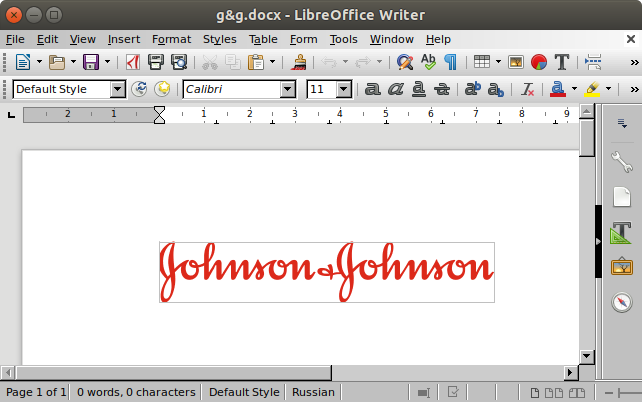This screenshot has width=642, height=402.
Task: Activate Clone Formatting paintbrush
Action: pyautogui.click(x=299, y=62)
